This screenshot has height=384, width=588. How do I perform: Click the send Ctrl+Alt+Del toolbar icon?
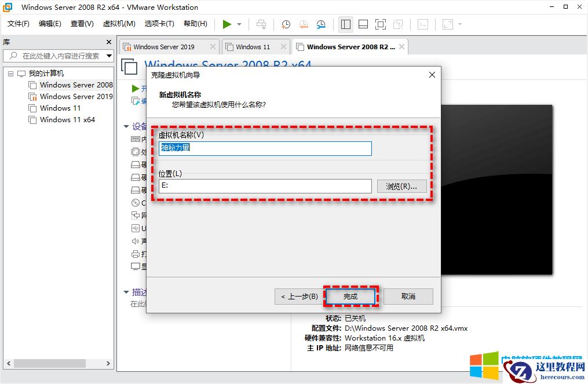(x=261, y=24)
